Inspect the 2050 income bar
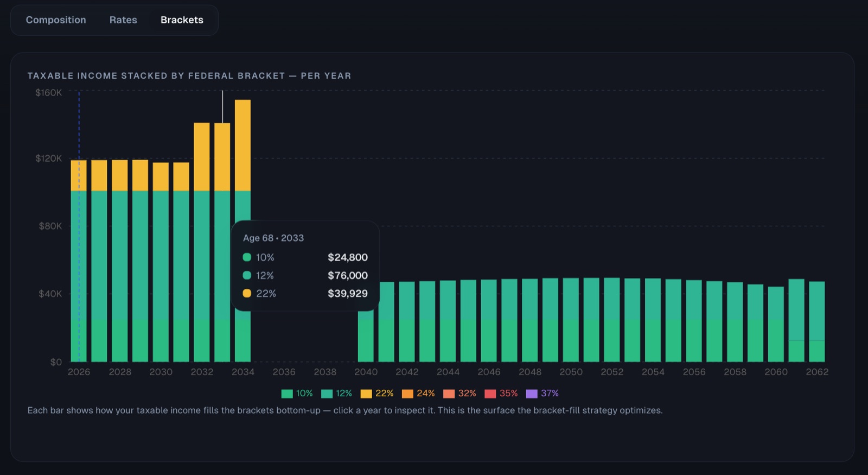This screenshot has width=868, height=475. [571, 320]
